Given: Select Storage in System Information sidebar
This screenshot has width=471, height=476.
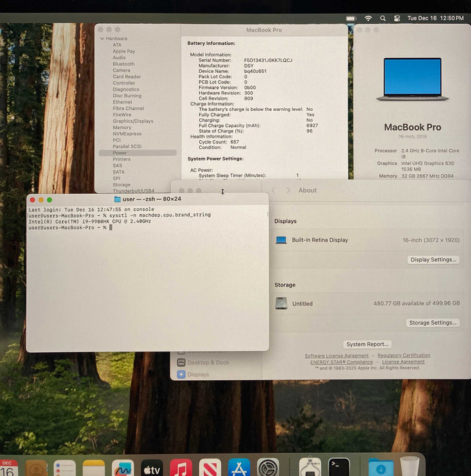Looking at the screenshot, I should [x=122, y=185].
